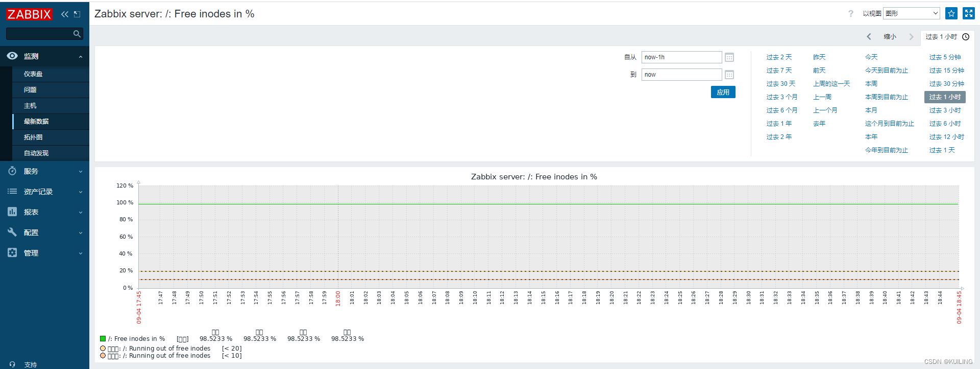The width and height of the screenshot is (980, 369).
Task: Click the 支持 link in the sidebar
Action: tap(31, 365)
